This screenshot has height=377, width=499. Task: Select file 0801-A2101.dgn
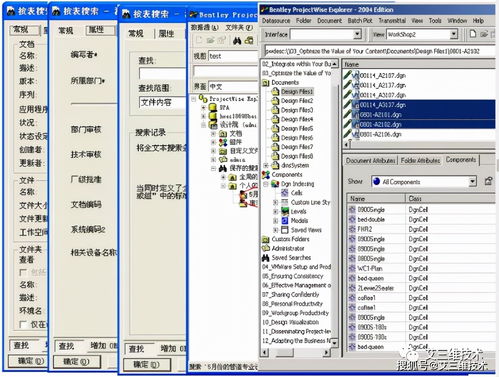(x=381, y=115)
